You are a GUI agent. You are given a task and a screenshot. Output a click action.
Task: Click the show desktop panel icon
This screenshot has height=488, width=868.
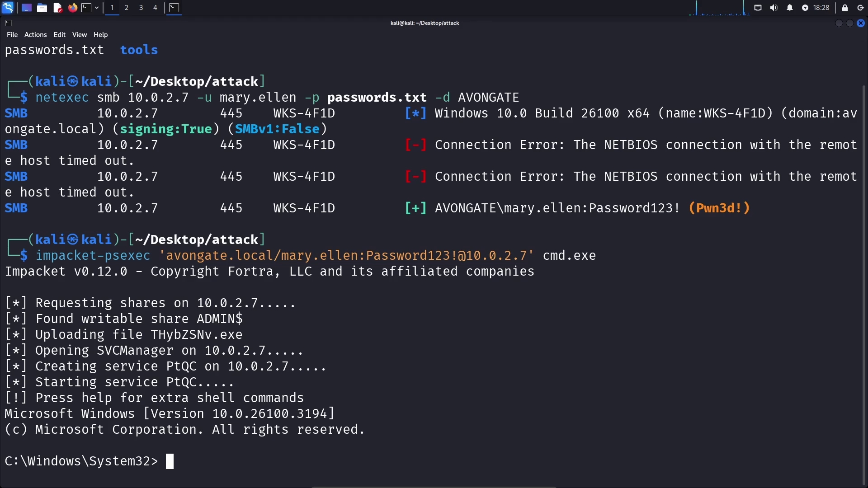(x=27, y=8)
